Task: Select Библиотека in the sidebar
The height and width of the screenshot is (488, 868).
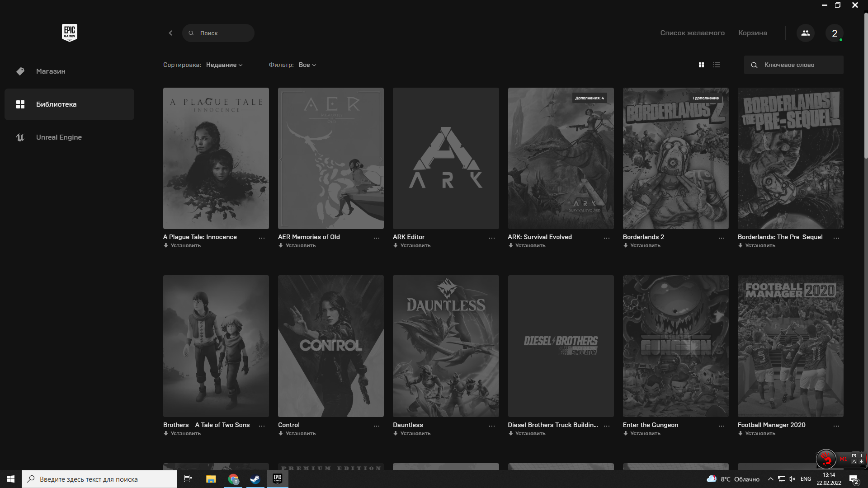Action: pyautogui.click(x=69, y=104)
